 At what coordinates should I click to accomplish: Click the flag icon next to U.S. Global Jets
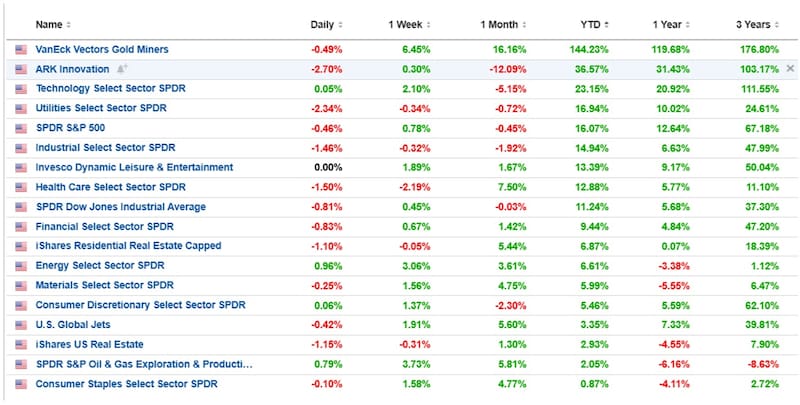[20, 325]
